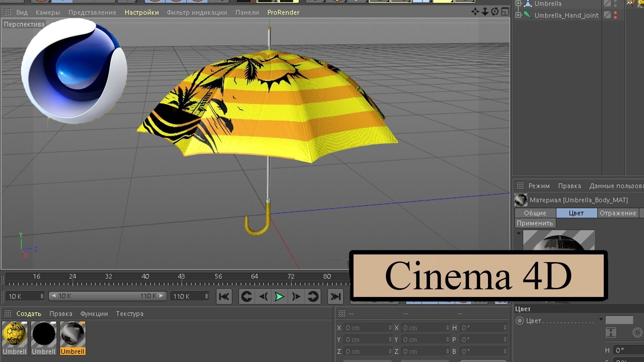
Task: Collapse the material preview disclosure triangle
Action: 519,233
